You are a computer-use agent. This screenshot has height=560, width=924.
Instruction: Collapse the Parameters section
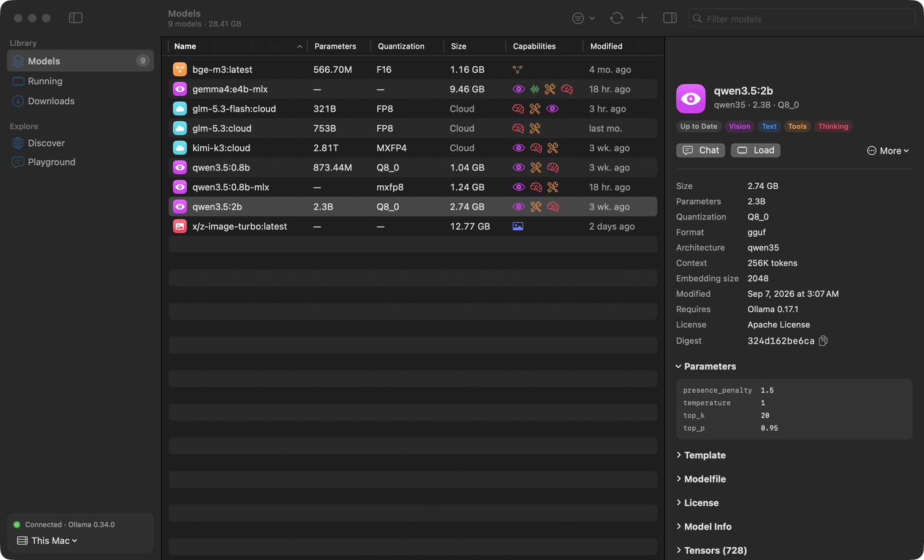(x=706, y=367)
